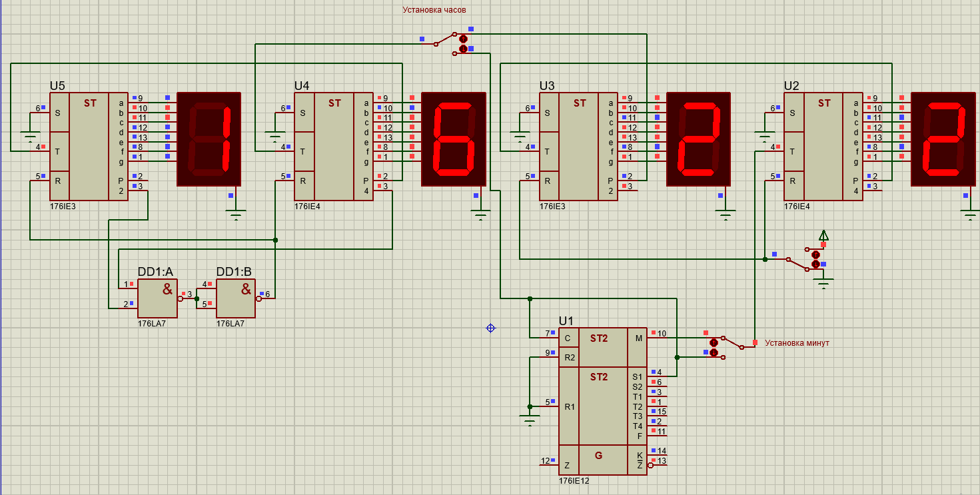Select the ground symbol at U2's S pin
Screen dimensions: 980x495
tap(764, 137)
